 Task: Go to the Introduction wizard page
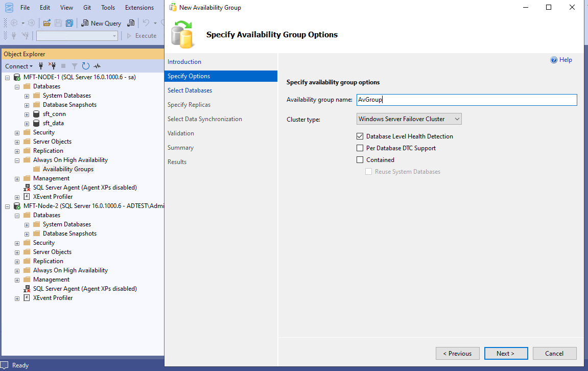184,62
